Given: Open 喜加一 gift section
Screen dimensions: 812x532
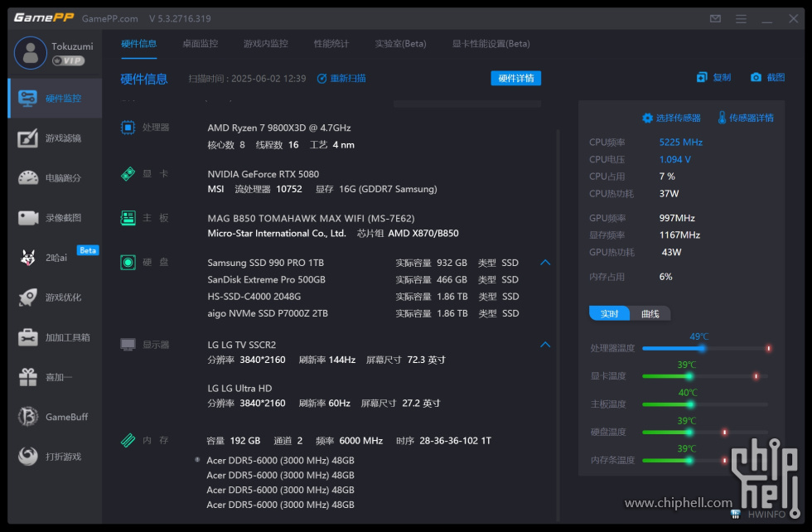Looking at the screenshot, I should coord(55,377).
